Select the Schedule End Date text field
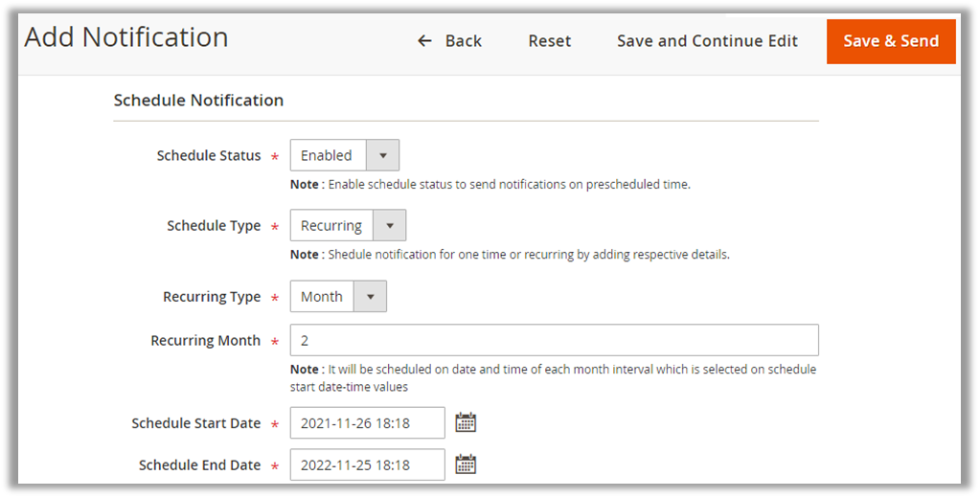 367,464
